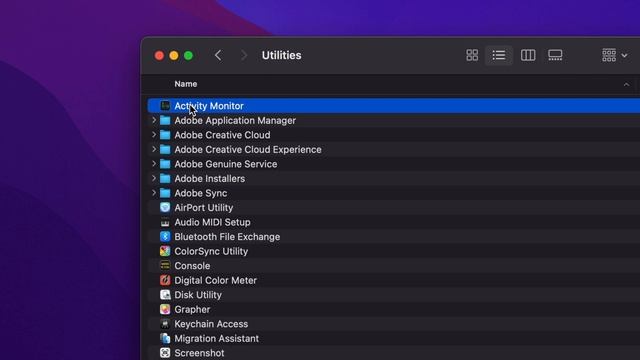Screen dimensions: 640x360
Task: Switch Finder to column view
Action: [x=528, y=55]
